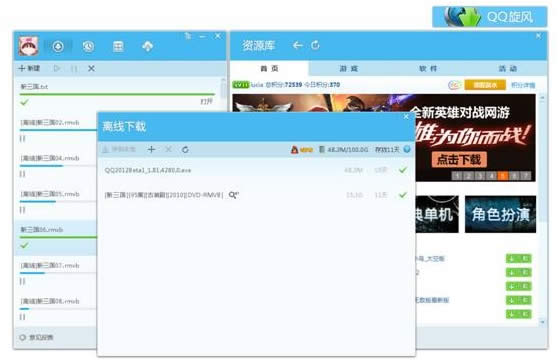558x364 pixels.
Task: Open the cloud upload offline icon
Action: (x=148, y=46)
